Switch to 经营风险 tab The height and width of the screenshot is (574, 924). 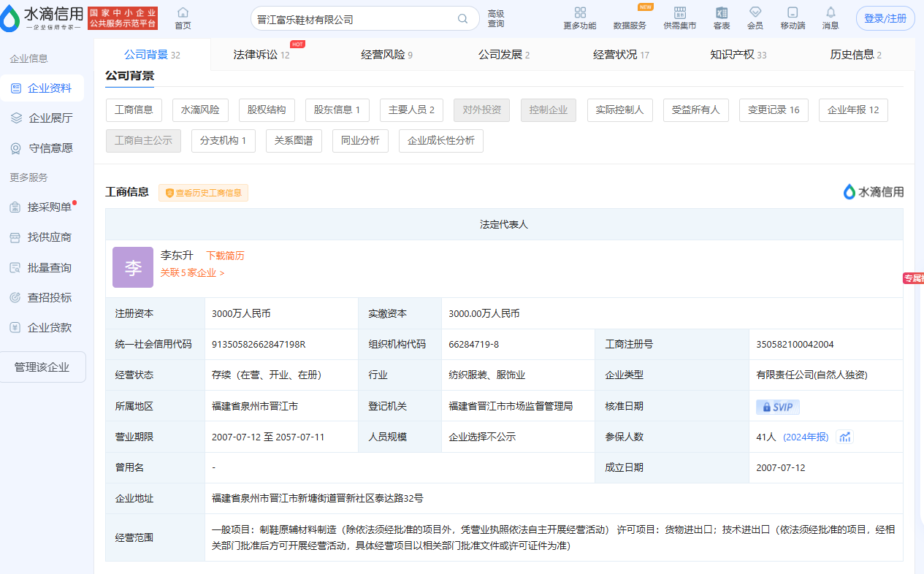387,55
